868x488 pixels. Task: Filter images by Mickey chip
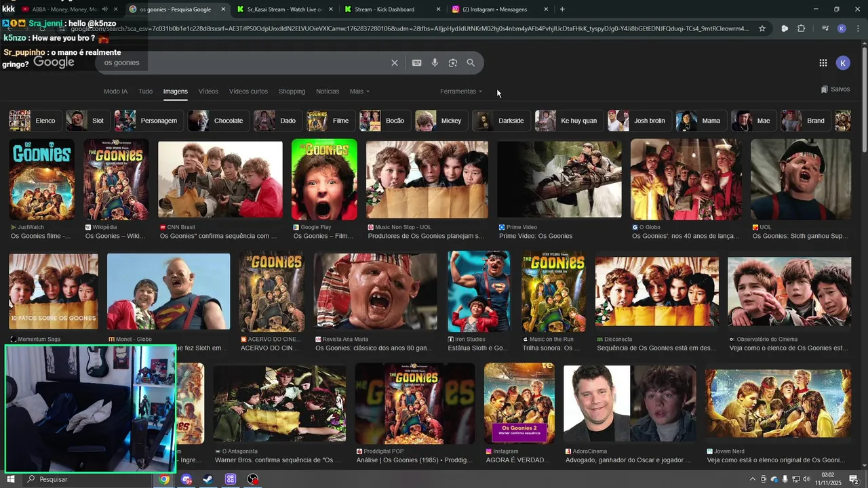pyautogui.click(x=441, y=121)
